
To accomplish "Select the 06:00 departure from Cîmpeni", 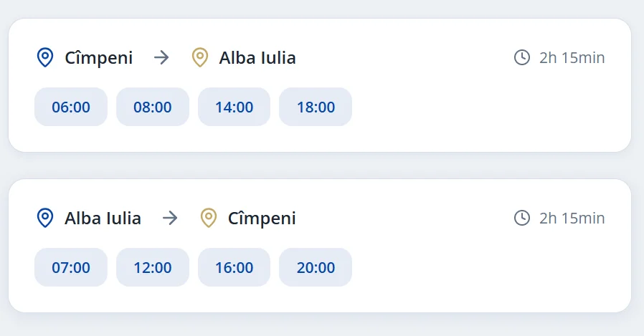I will point(71,107).
